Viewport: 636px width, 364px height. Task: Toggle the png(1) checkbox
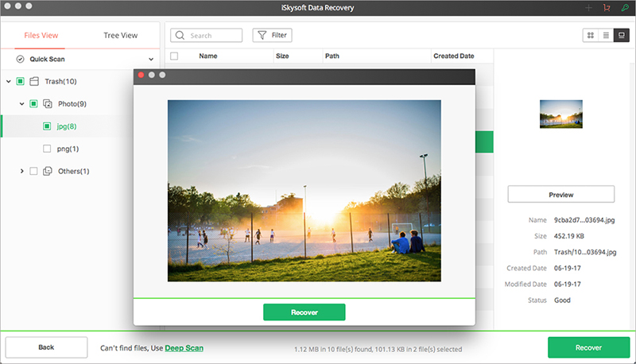(47, 149)
